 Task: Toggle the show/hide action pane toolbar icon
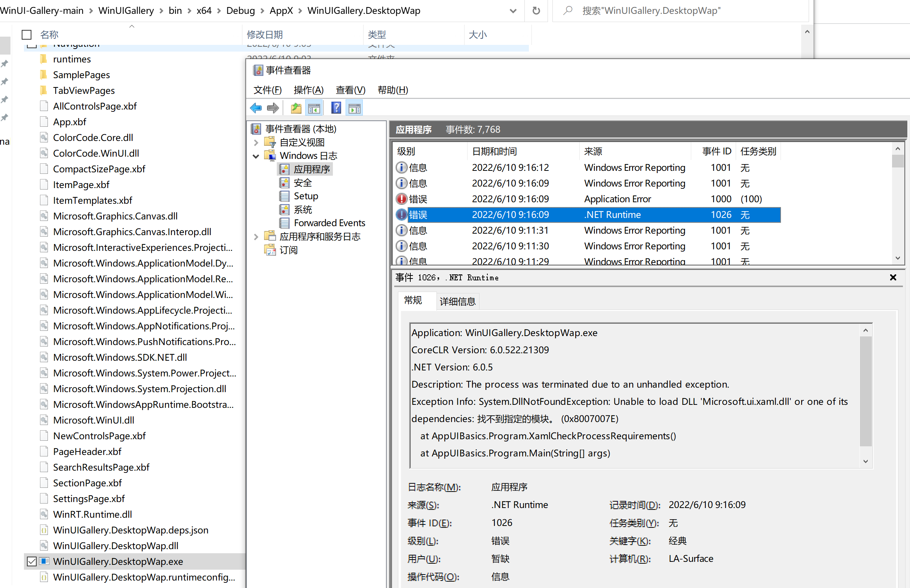[x=354, y=108]
